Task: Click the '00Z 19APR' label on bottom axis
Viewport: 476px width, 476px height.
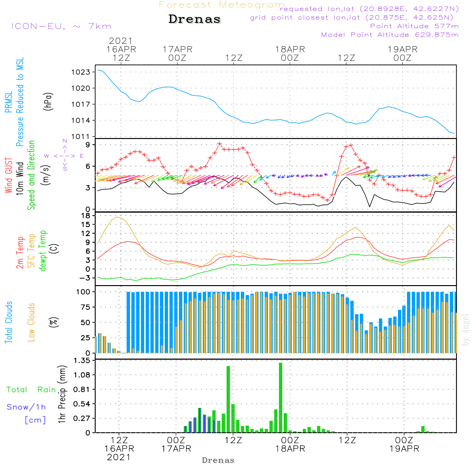Action: coord(404,444)
